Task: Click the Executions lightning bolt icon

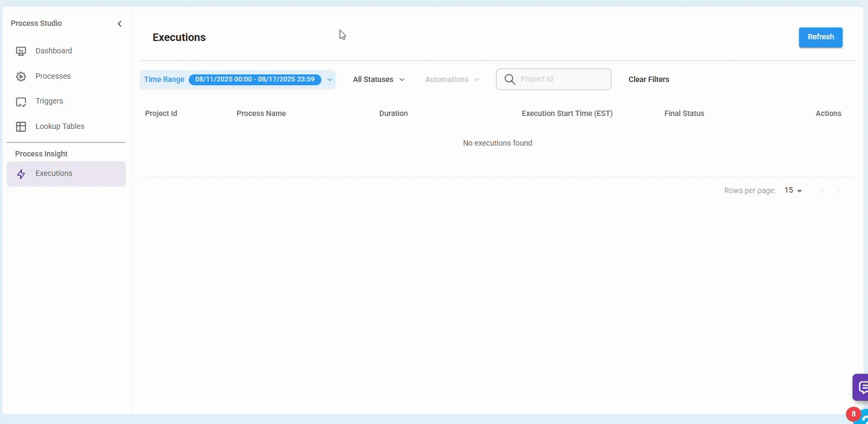Action: tap(21, 174)
